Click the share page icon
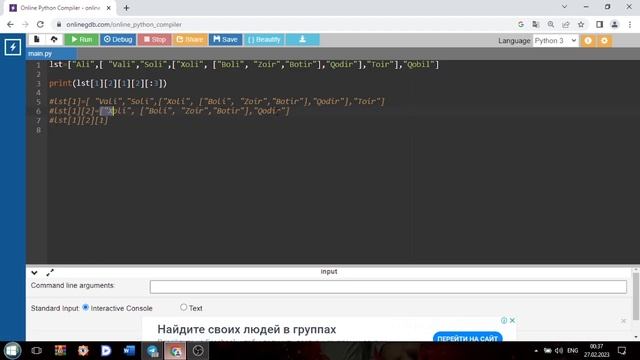Image resolution: width=640 pixels, height=360 pixels. (566, 24)
